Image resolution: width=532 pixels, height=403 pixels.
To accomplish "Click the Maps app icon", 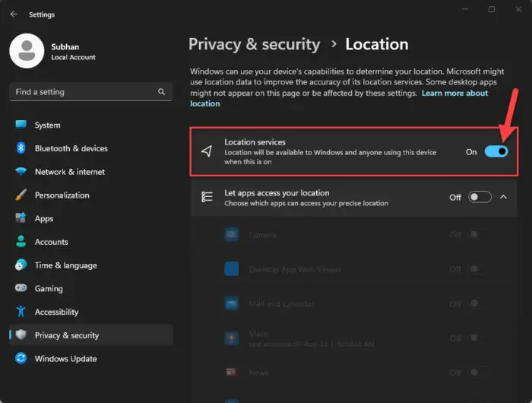I will (231, 338).
